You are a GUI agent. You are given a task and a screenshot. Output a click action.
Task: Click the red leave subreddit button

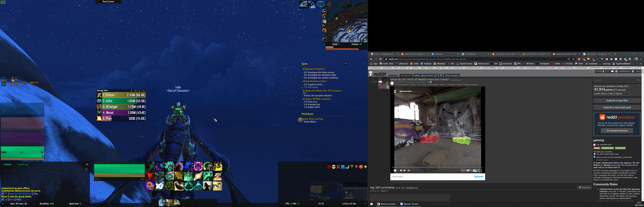click(597, 148)
